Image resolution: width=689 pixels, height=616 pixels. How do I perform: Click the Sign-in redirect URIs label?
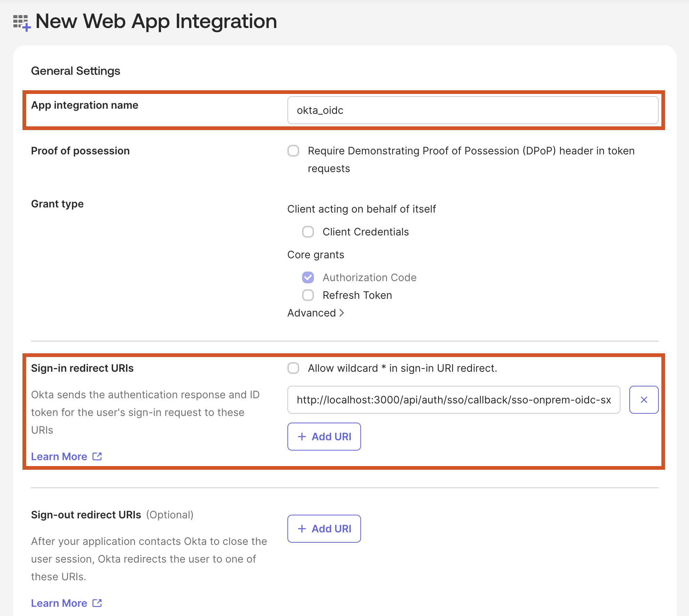pos(82,368)
